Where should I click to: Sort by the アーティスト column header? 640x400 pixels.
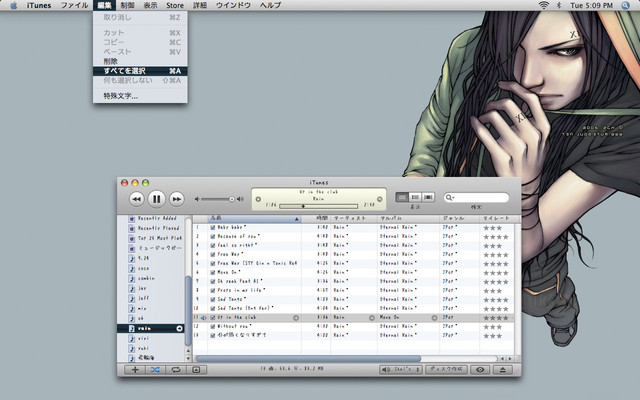click(354, 219)
